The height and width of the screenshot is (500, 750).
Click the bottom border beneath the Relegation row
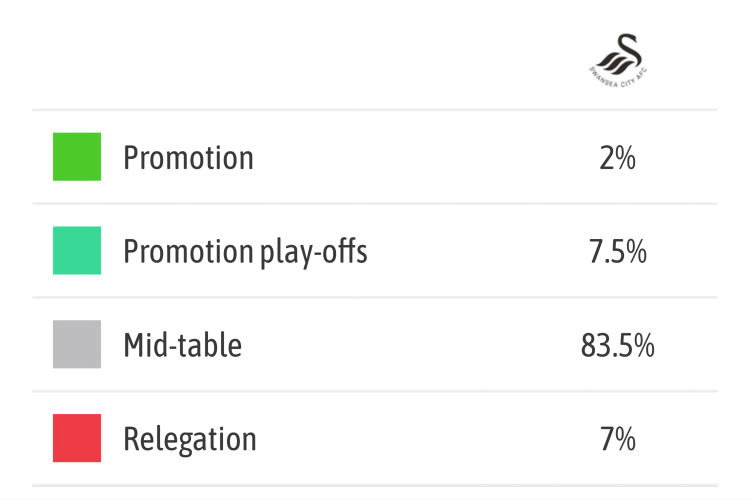(x=375, y=486)
